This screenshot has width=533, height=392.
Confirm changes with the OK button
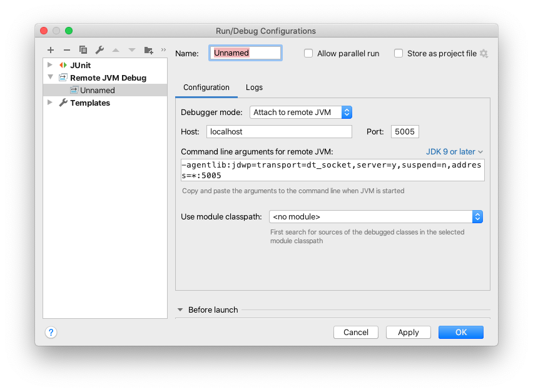coord(460,332)
